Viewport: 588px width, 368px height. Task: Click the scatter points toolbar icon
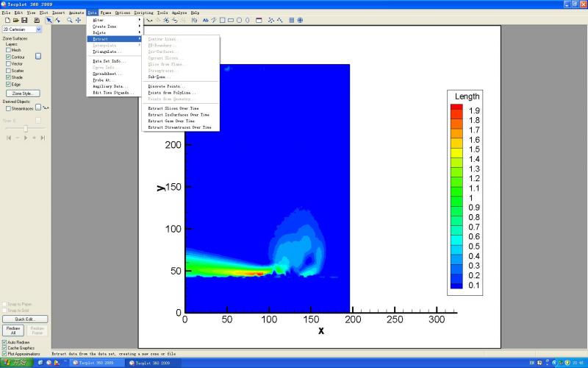click(x=271, y=21)
